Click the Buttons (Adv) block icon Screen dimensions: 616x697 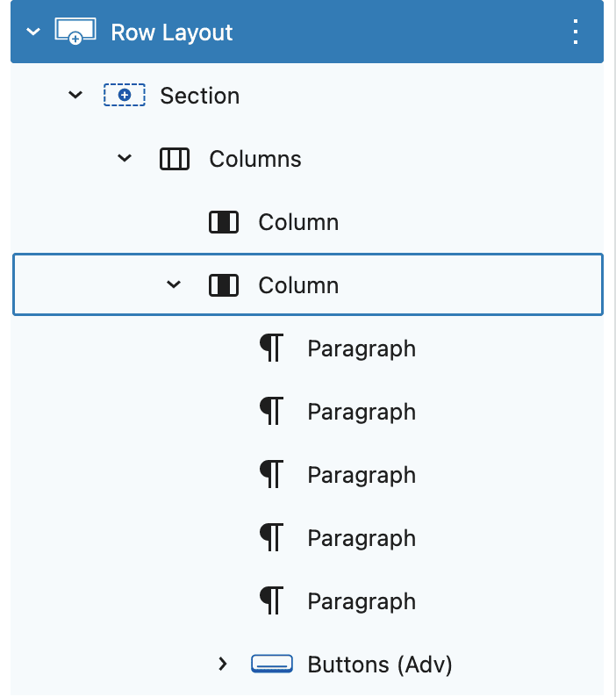tap(272, 664)
